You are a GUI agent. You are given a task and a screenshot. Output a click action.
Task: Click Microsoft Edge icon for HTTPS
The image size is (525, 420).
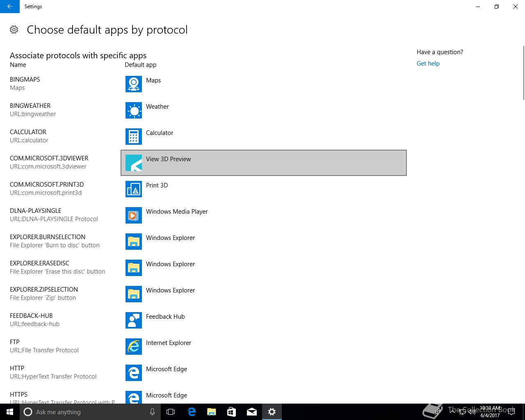tap(134, 397)
